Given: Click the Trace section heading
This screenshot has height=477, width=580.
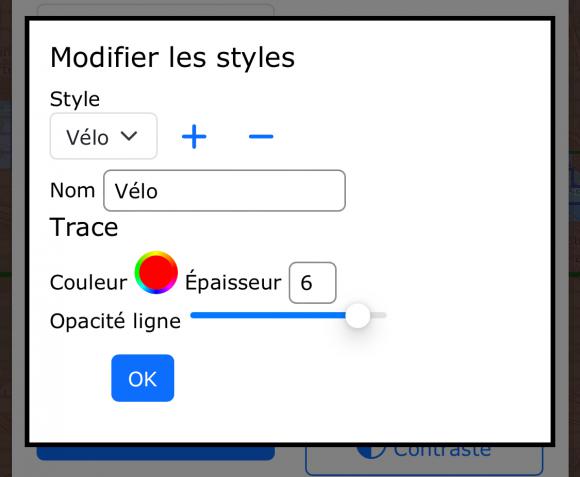Looking at the screenshot, I should 84,227.
